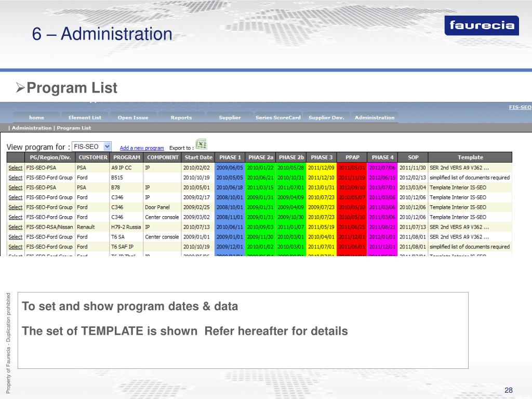Click the Template column header

point(470,157)
